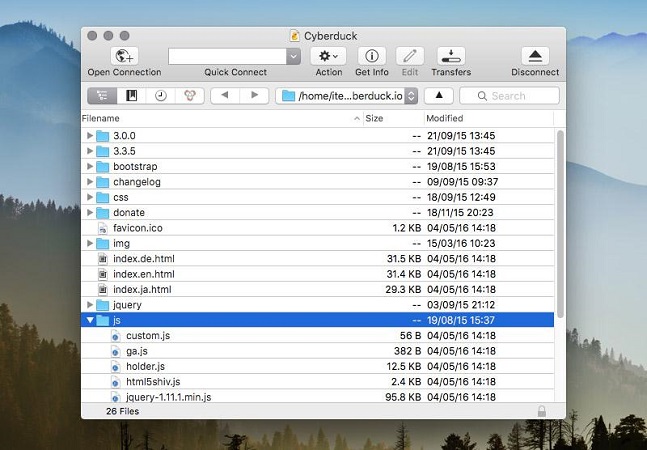The height and width of the screenshot is (450, 647).
Task: Open the Quick Connect dropdown arrow
Action: point(293,56)
